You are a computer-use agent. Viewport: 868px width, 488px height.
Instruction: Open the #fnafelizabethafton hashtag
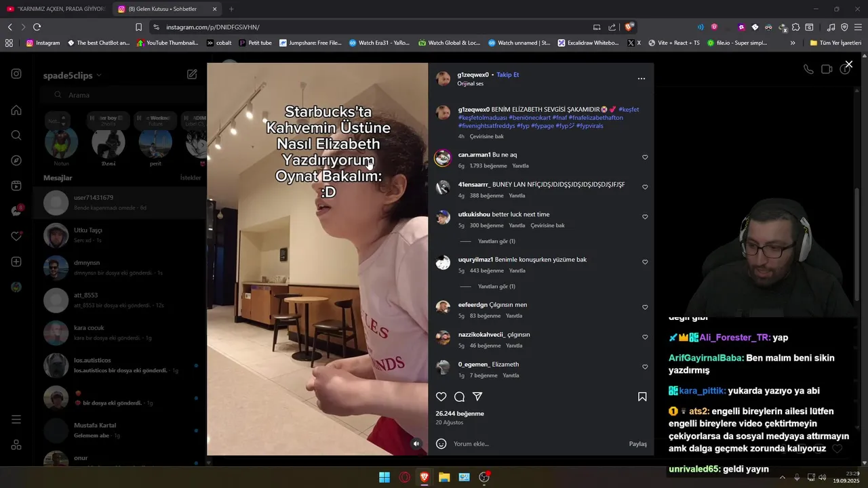pos(595,117)
